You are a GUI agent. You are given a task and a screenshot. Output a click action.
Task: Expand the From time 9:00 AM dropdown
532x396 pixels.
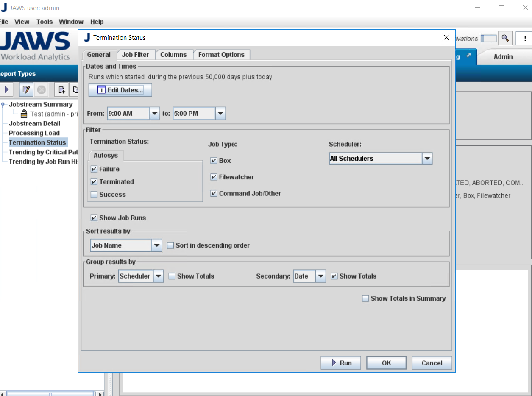pyautogui.click(x=154, y=114)
